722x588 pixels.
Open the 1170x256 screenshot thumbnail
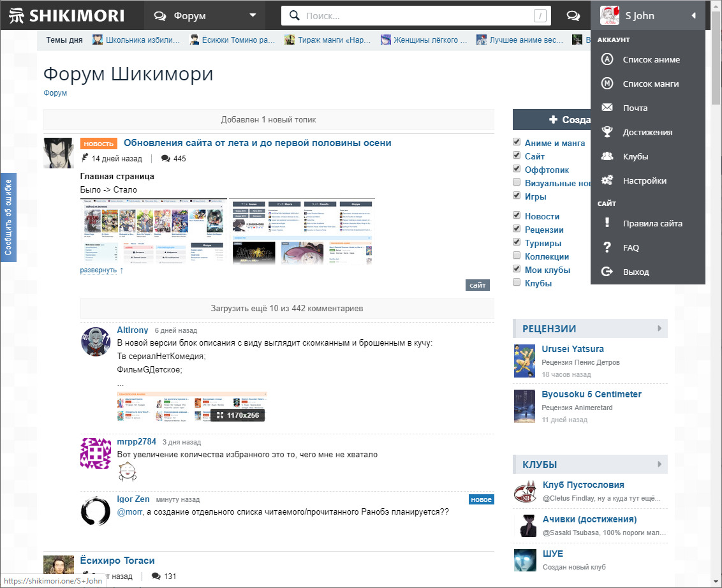point(191,407)
